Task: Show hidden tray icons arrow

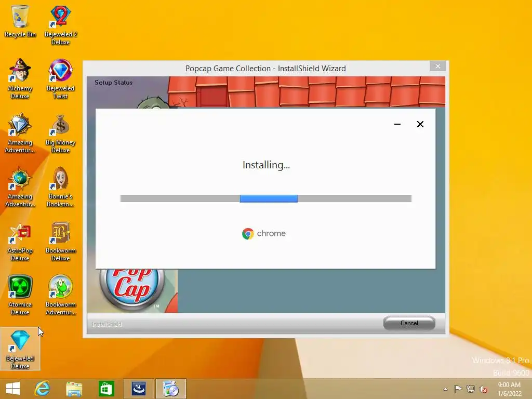Action: point(445,389)
